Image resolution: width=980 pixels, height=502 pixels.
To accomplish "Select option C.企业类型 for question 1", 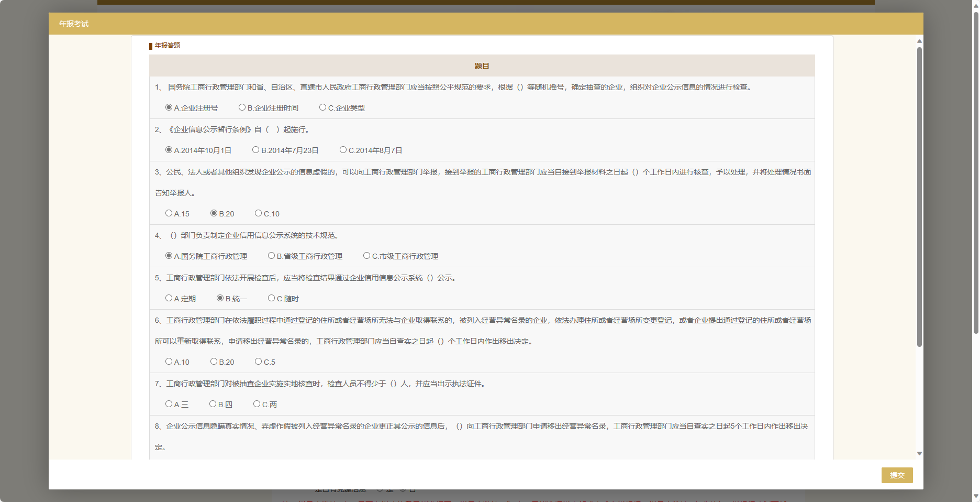I will [x=322, y=107].
